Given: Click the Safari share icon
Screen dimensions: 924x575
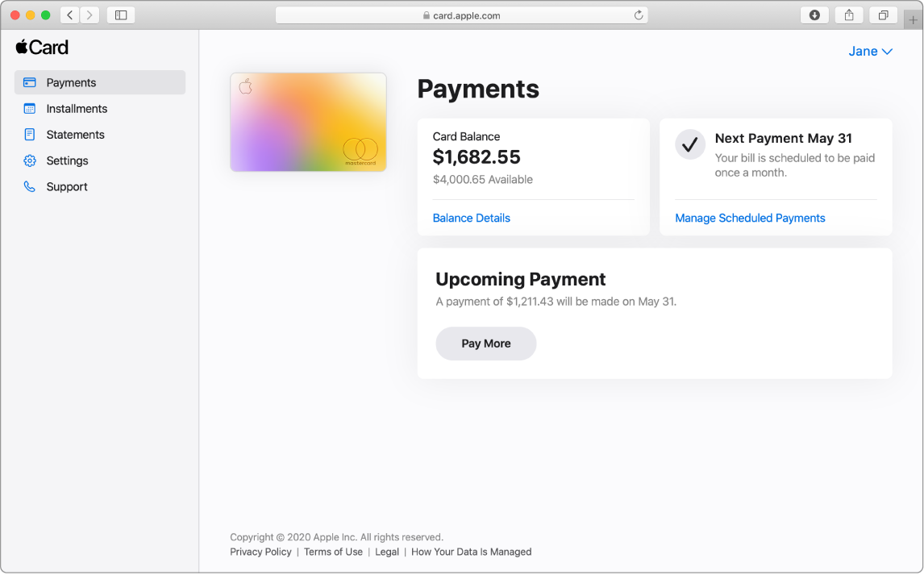Looking at the screenshot, I should (849, 15).
